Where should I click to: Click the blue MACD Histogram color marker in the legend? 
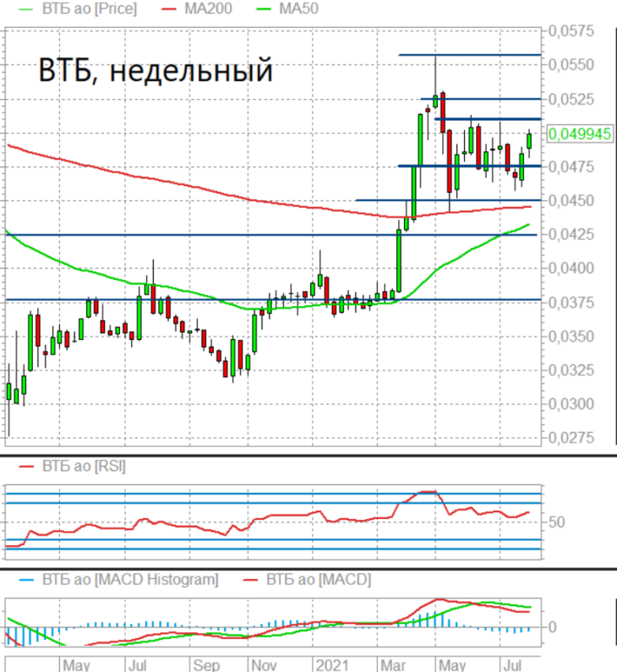[x=26, y=580]
